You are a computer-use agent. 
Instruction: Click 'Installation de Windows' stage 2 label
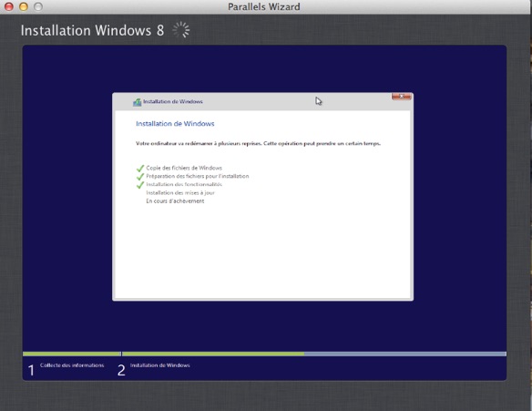160,365
